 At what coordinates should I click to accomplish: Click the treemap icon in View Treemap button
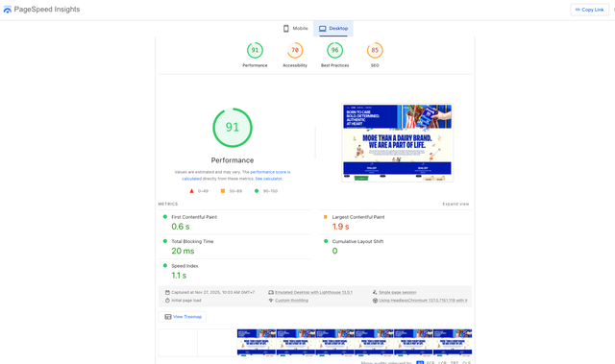[168, 317]
